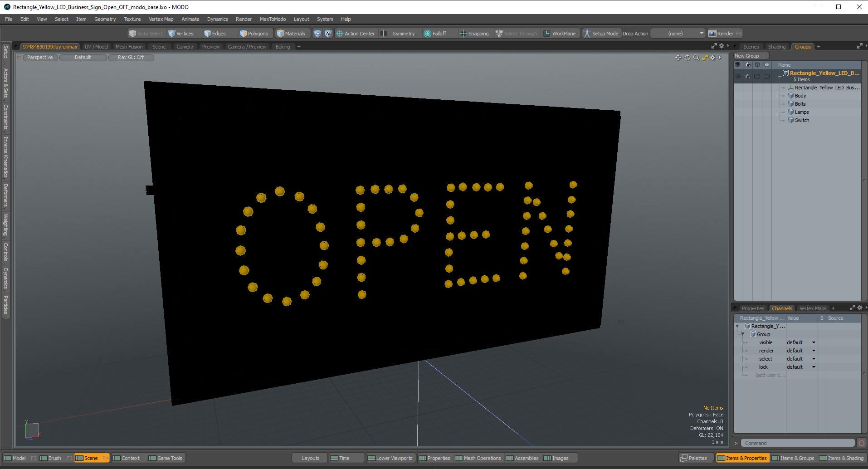The height and width of the screenshot is (469, 868).
Task: Toggle render camera icon for Rectangle_Yellow_LED group
Action: pos(747,76)
